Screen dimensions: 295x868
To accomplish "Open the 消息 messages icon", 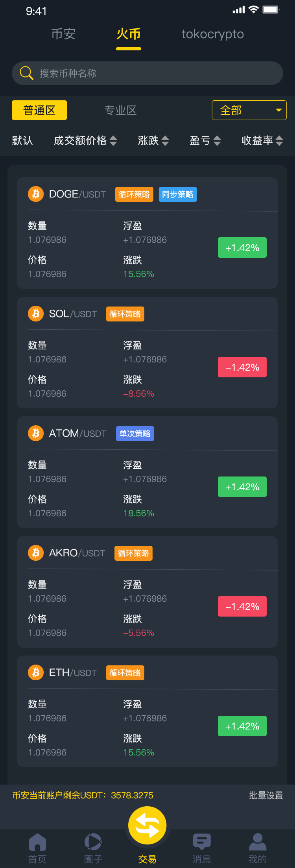I will 202,843.
